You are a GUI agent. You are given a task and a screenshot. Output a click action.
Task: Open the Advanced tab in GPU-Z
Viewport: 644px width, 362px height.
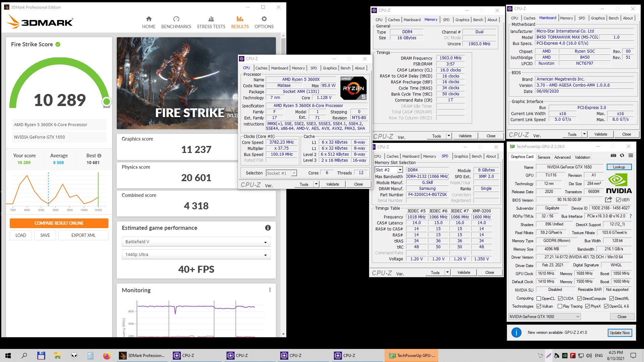562,157
